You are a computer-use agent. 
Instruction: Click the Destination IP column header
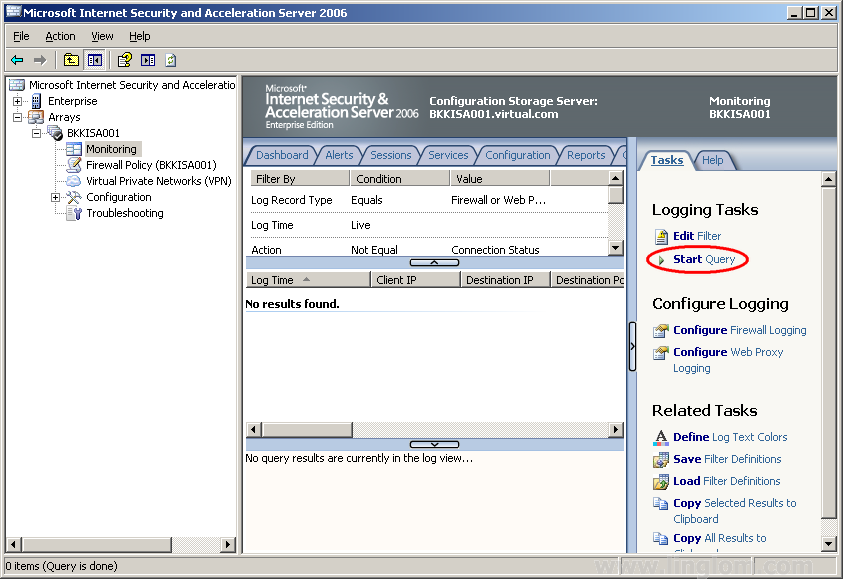(x=505, y=280)
